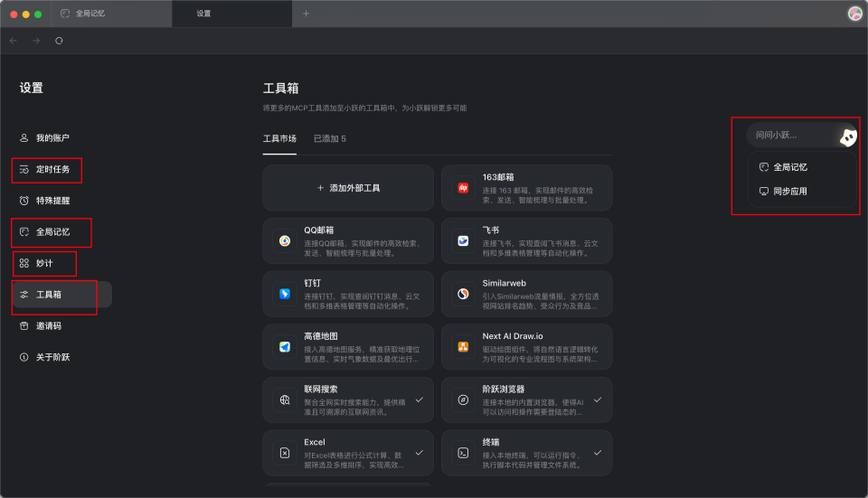
Task: Click the 终端 terminal icon
Action: point(463,453)
